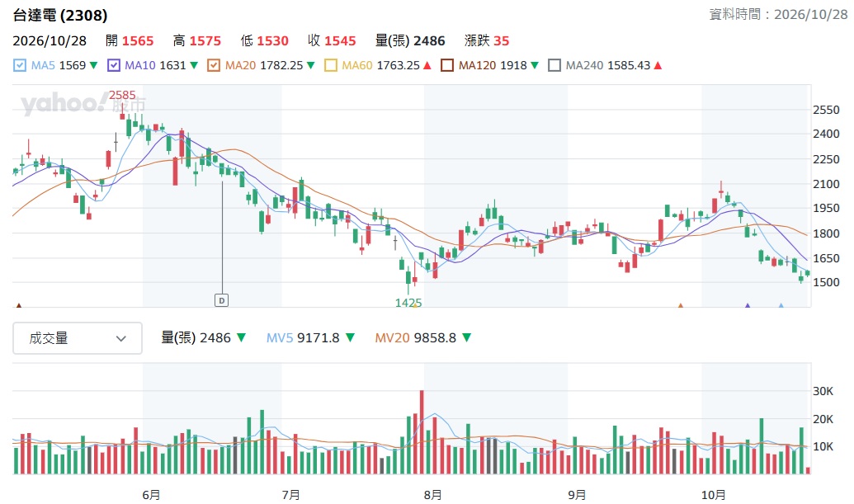Toggle the MA5 moving average checkbox
Screen dimensions: 854x504
(20, 65)
